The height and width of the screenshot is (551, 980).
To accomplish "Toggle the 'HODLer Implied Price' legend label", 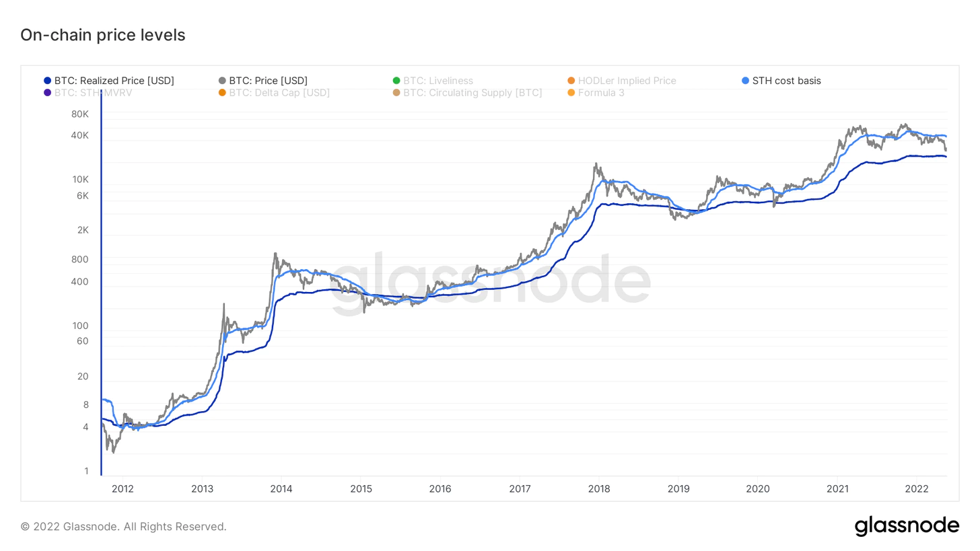I will [x=627, y=81].
